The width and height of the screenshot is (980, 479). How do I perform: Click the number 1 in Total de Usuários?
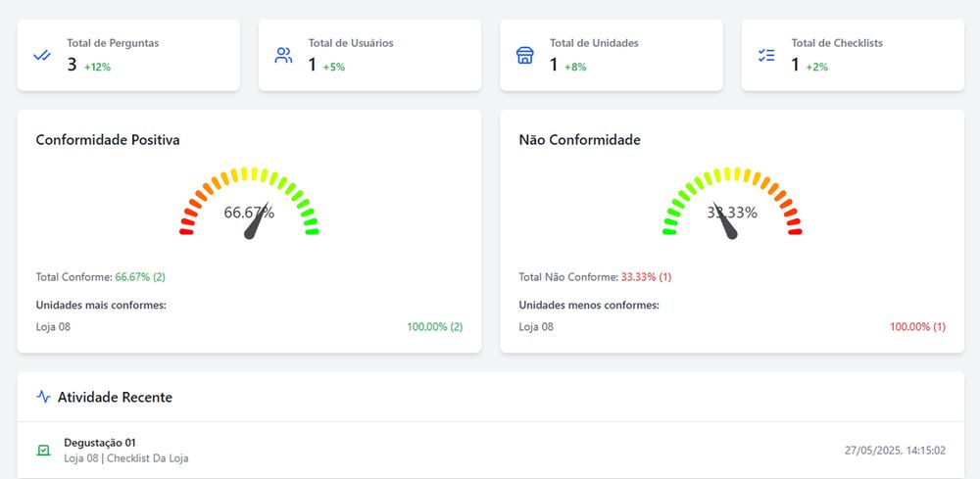coord(313,65)
